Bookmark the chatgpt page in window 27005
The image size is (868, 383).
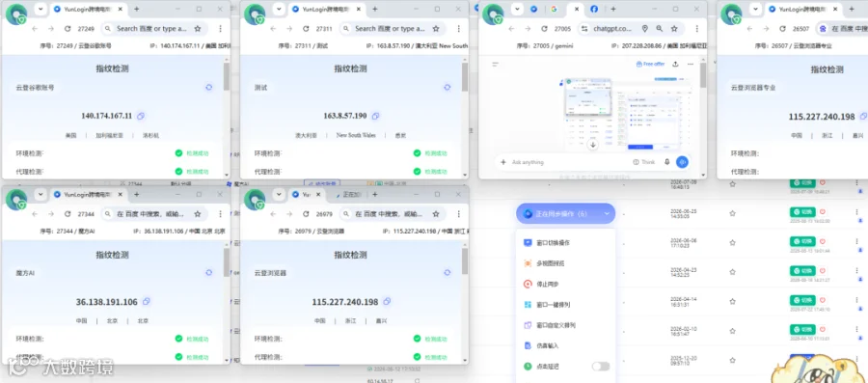pyautogui.click(x=674, y=29)
